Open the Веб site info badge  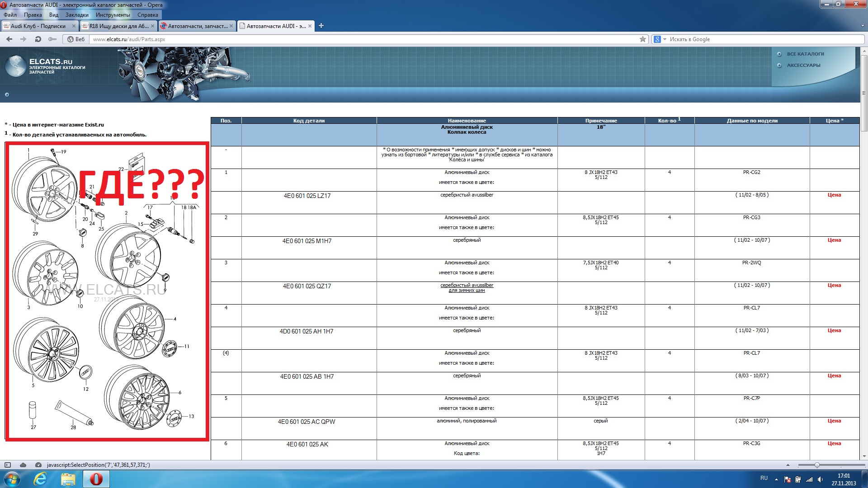[76, 39]
